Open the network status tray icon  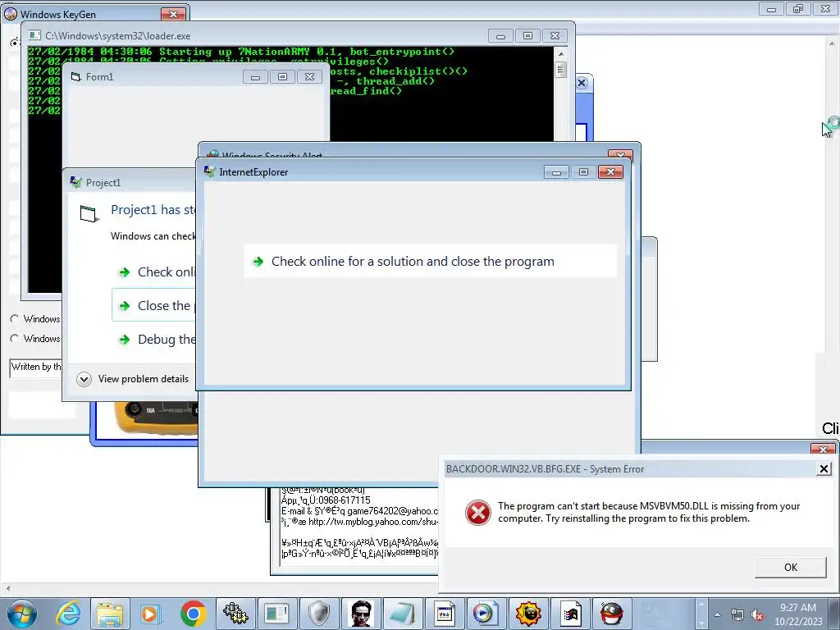point(737,615)
